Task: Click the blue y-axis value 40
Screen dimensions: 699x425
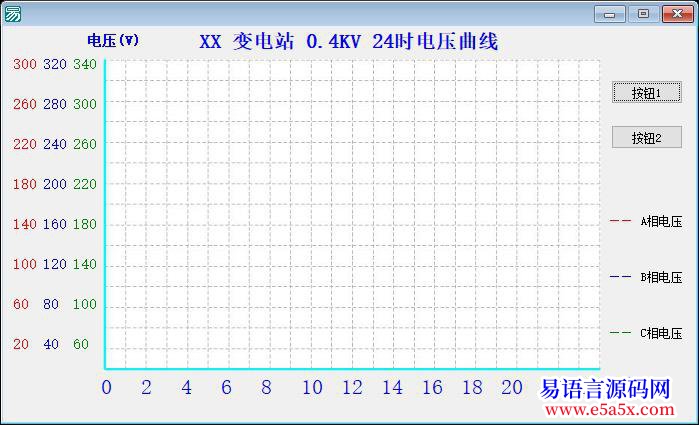Action: tap(51, 344)
